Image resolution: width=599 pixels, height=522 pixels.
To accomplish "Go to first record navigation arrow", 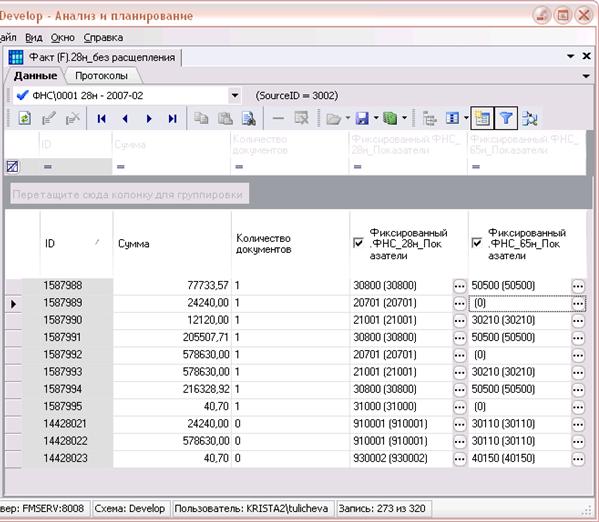I will tap(101, 119).
